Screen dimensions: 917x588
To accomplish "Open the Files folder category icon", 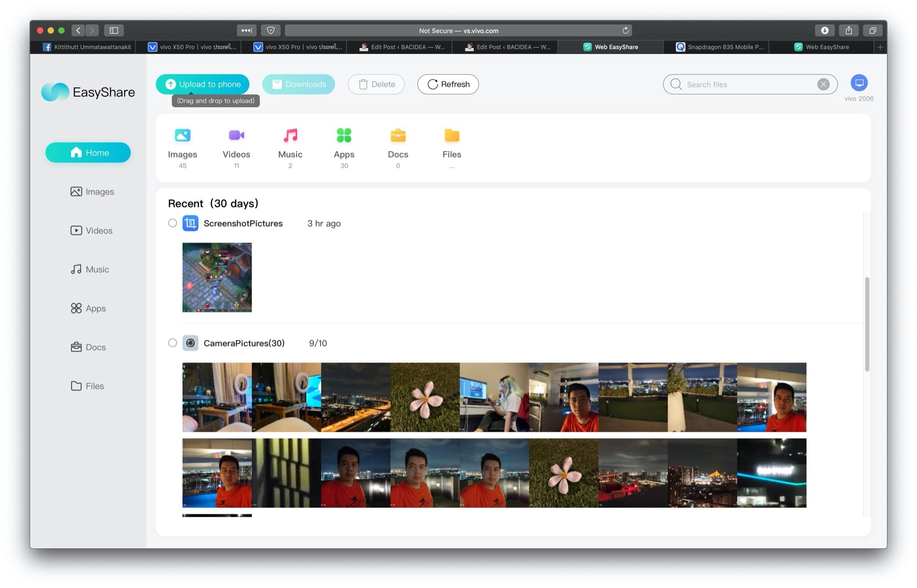I will point(452,135).
